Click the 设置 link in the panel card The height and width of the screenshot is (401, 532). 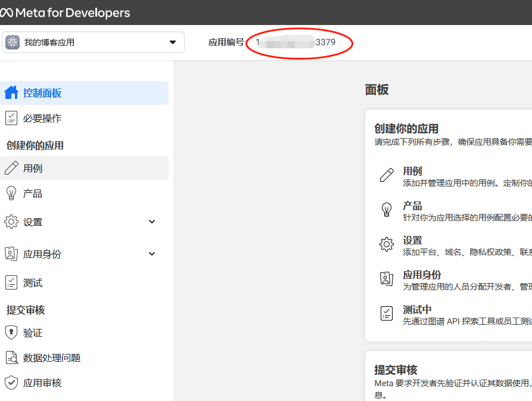(412, 240)
